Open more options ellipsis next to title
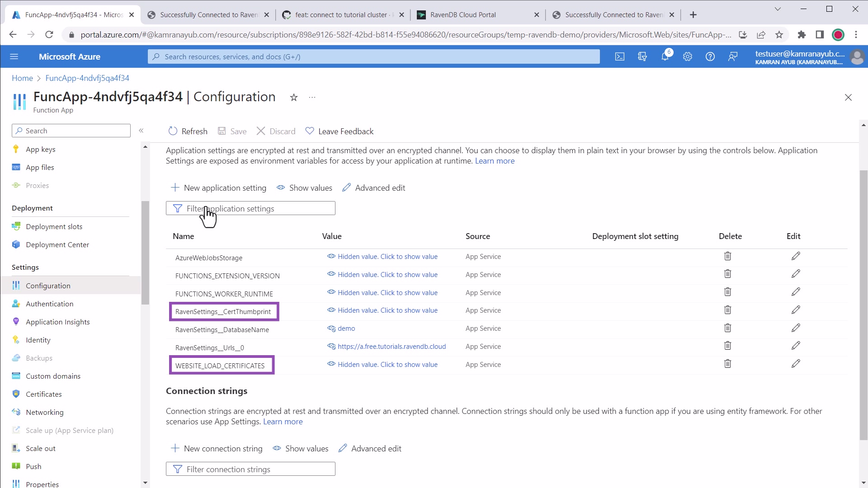 coord(312,97)
